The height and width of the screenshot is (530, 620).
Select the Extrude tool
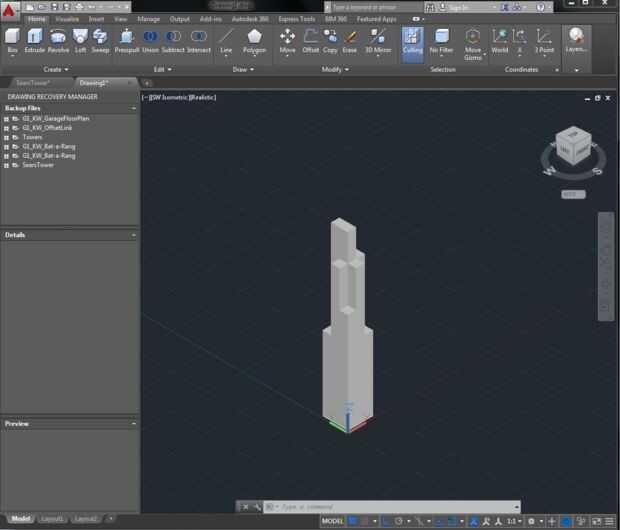click(35, 40)
